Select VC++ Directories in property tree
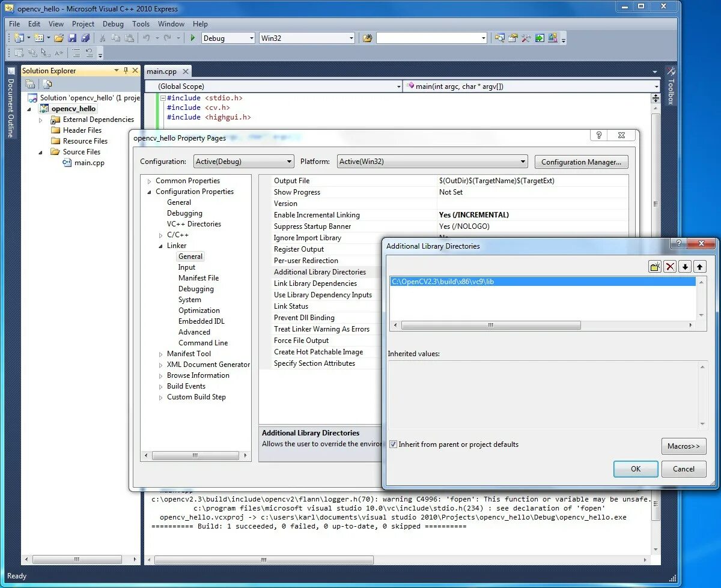Image resolution: width=721 pixels, height=588 pixels. [x=194, y=224]
